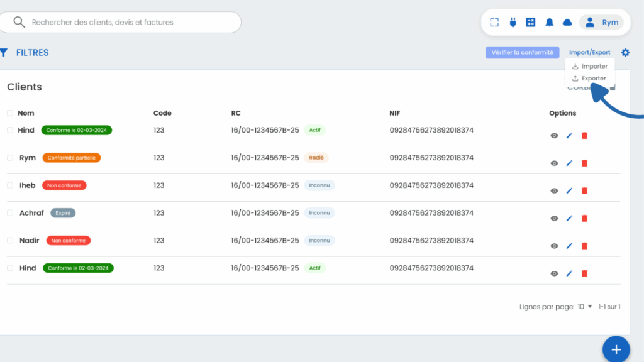Open the calculator icon in top toolbar
This screenshot has width=644, height=362.
point(531,23)
